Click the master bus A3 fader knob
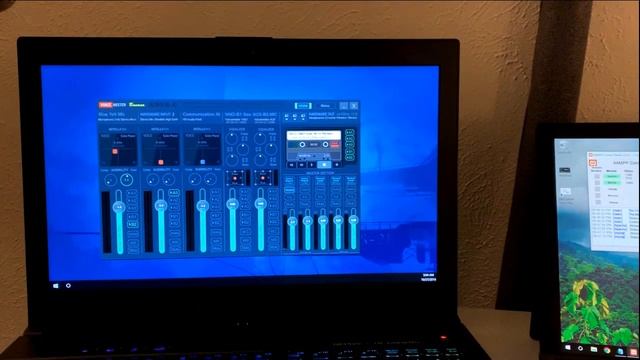This screenshot has width=640, height=360. coord(323,220)
